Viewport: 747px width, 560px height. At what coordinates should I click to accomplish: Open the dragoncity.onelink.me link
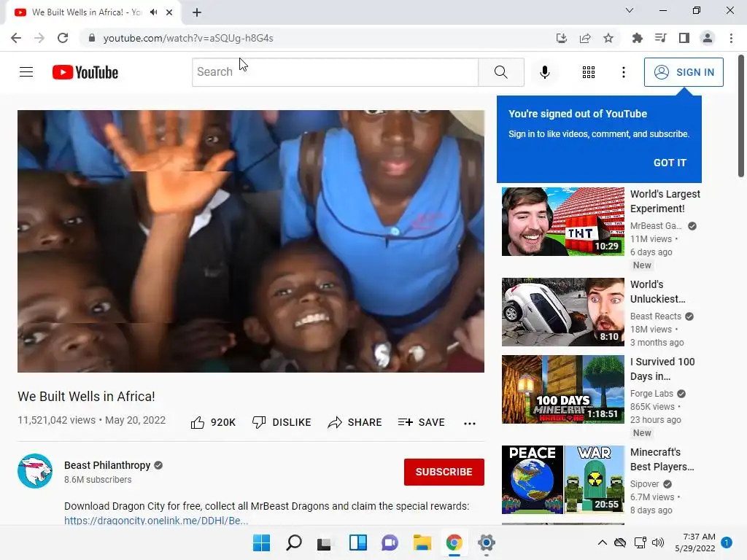tap(156, 521)
